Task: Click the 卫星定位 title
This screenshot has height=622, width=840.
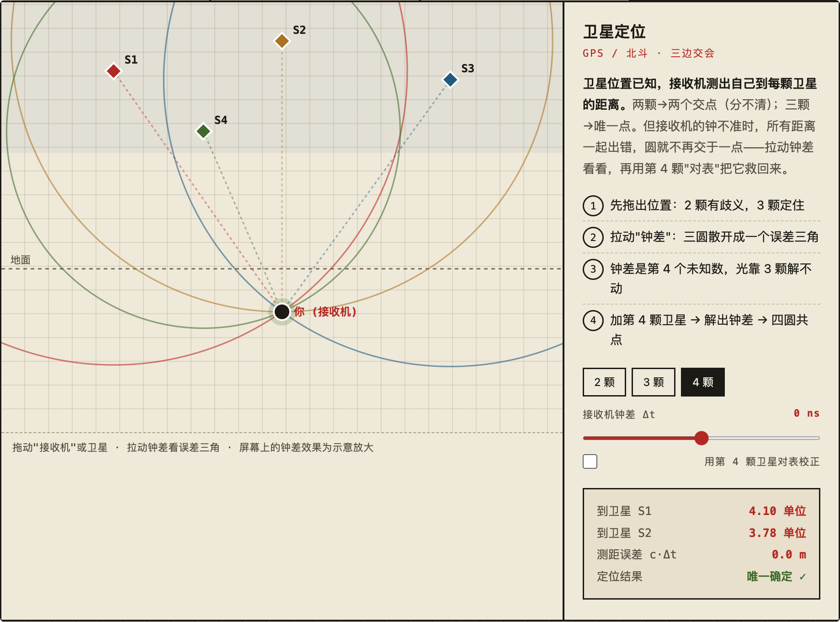Action: coord(614,32)
